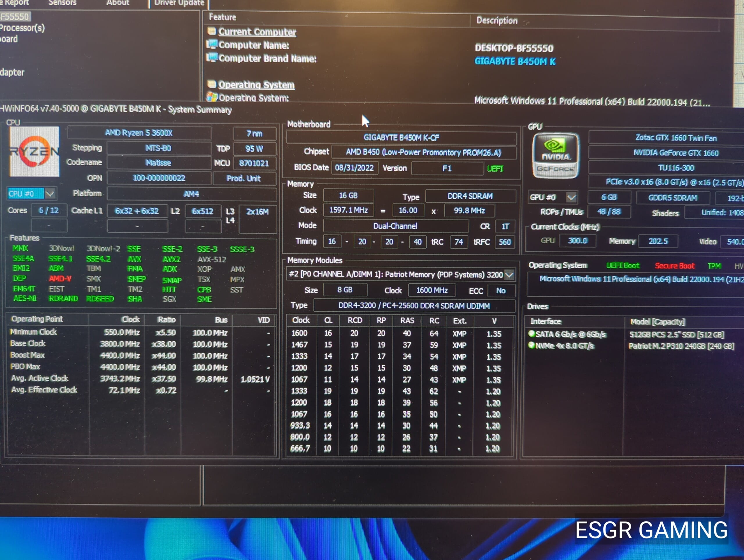Select the Processor(s) tree item
This screenshot has width=744, height=560.
point(22,28)
